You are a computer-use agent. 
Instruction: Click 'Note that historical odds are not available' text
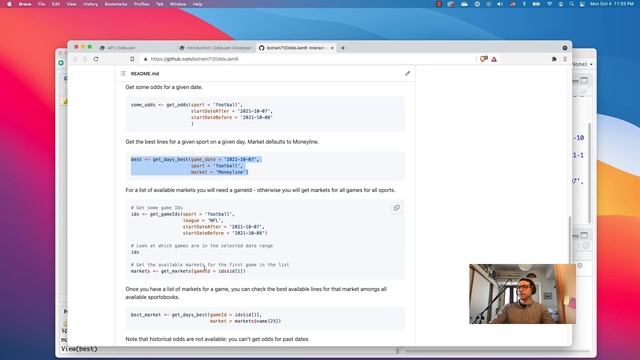(x=218, y=339)
